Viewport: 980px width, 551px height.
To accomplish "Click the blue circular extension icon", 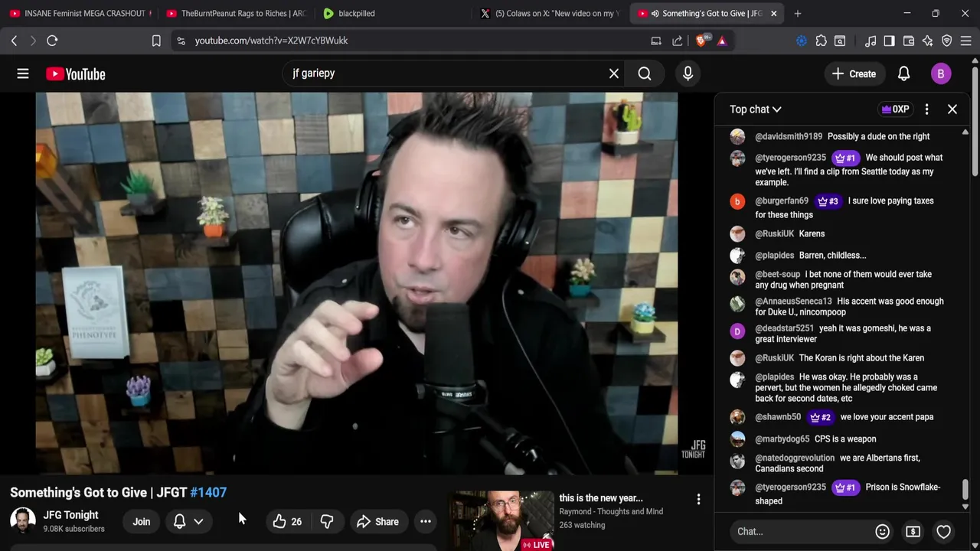I will (802, 41).
